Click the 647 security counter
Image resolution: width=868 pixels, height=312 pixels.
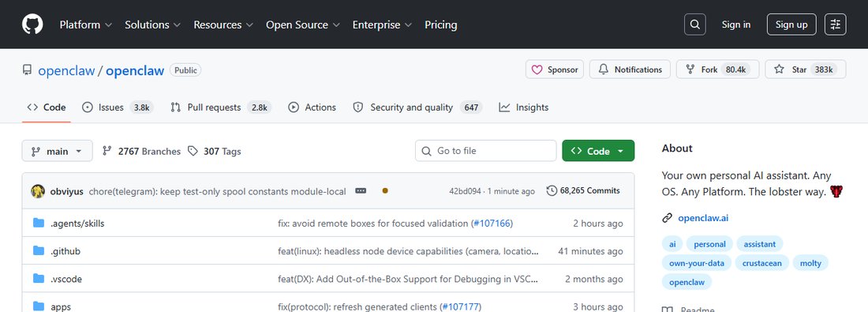coord(471,107)
